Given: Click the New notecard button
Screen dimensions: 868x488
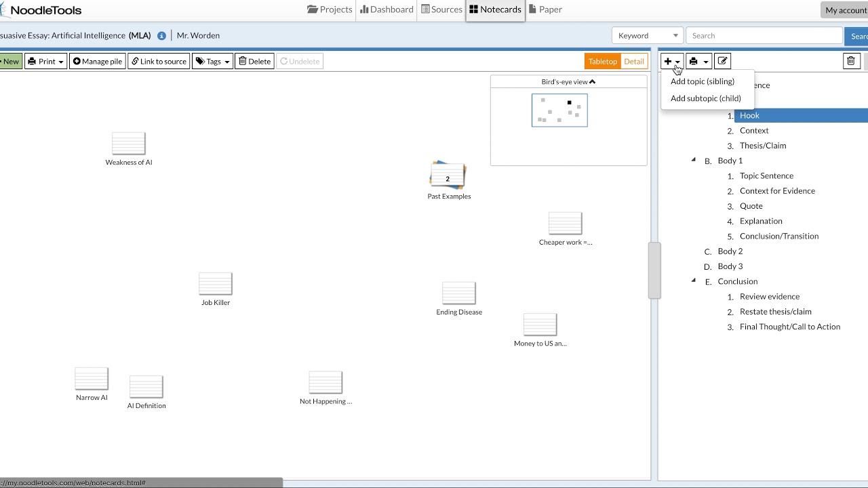Looking at the screenshot, I should point(10,61).
